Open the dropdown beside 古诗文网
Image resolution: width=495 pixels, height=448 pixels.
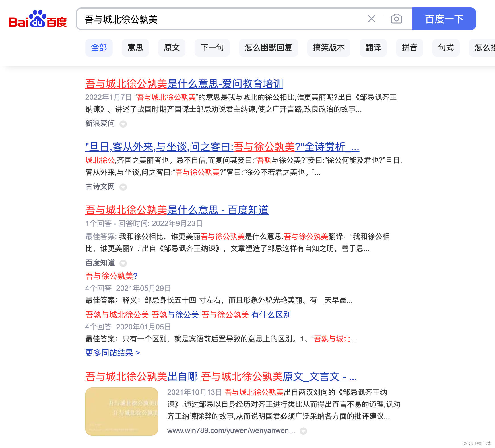click(123, 187)
